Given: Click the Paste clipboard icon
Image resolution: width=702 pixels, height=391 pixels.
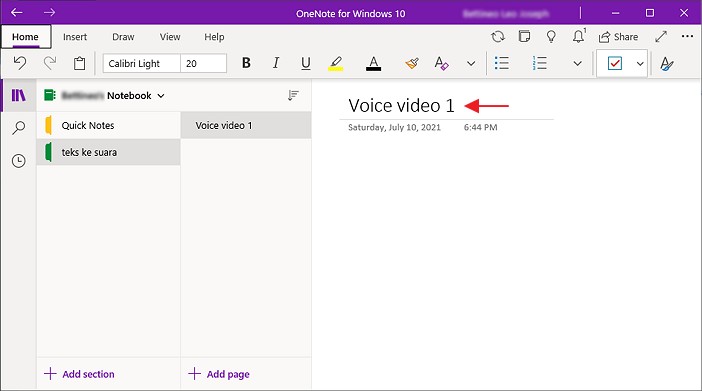Looking at the screenshot, I should click(80, 63).
